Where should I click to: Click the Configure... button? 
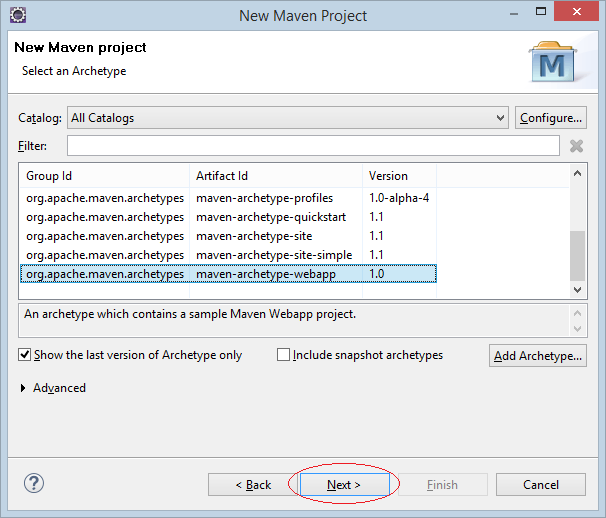tap(551, 118)
